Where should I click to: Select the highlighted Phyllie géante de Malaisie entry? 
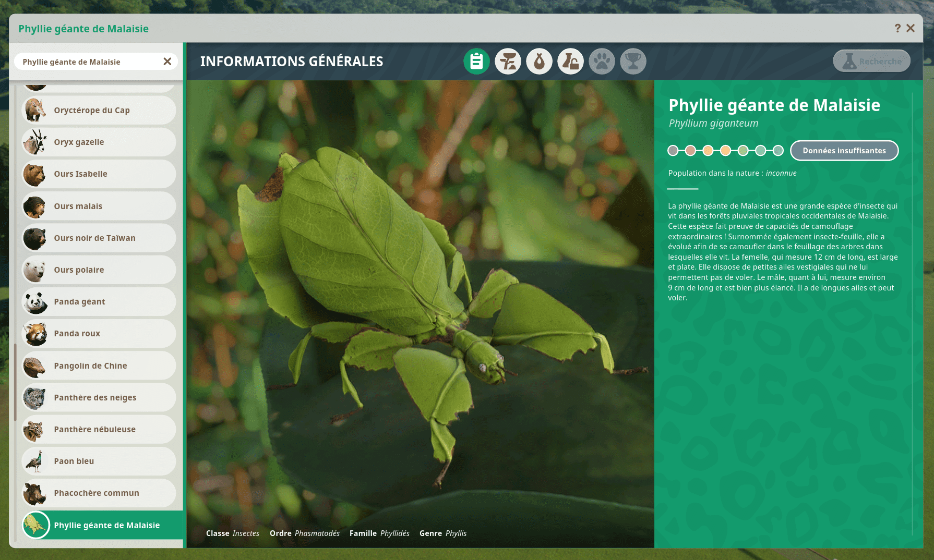coord(102,525)
